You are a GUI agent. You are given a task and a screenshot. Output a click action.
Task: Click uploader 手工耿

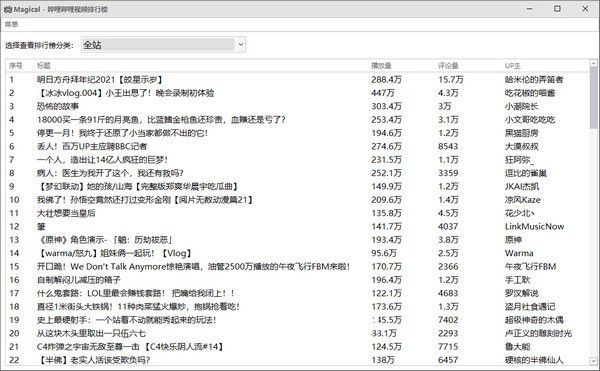[517, 280]
